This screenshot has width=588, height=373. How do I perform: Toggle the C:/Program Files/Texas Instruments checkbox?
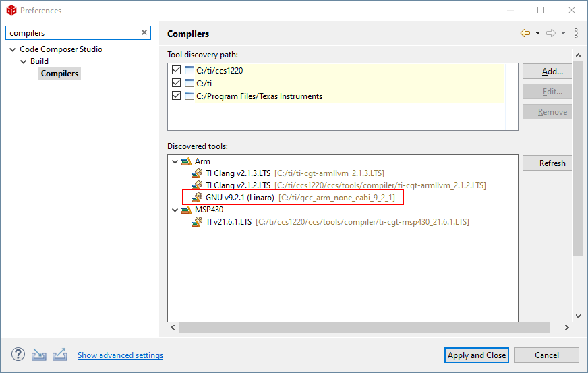[177, 96]
